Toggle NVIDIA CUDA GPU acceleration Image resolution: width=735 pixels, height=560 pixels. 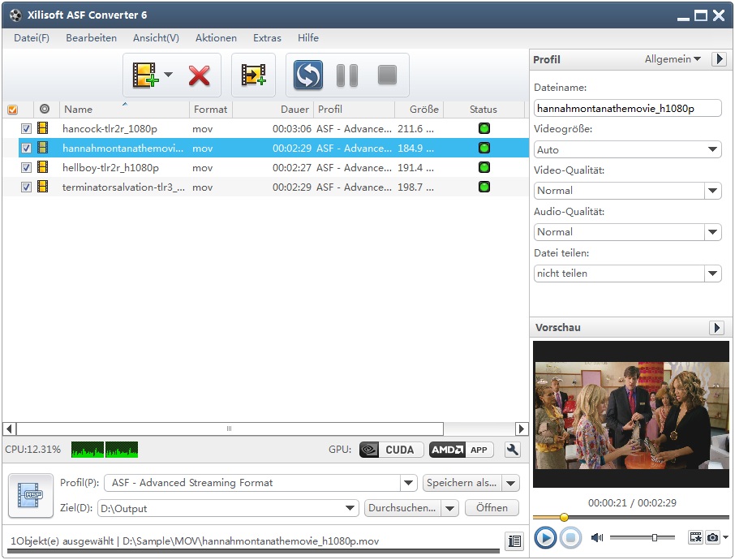coord(391,450)
